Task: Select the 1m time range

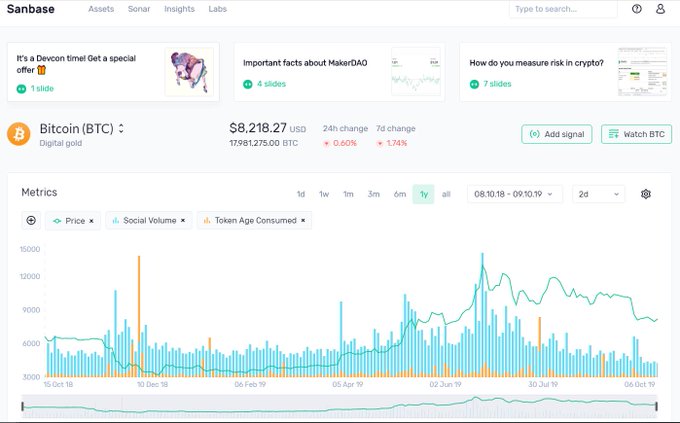Action: point(348,194)
